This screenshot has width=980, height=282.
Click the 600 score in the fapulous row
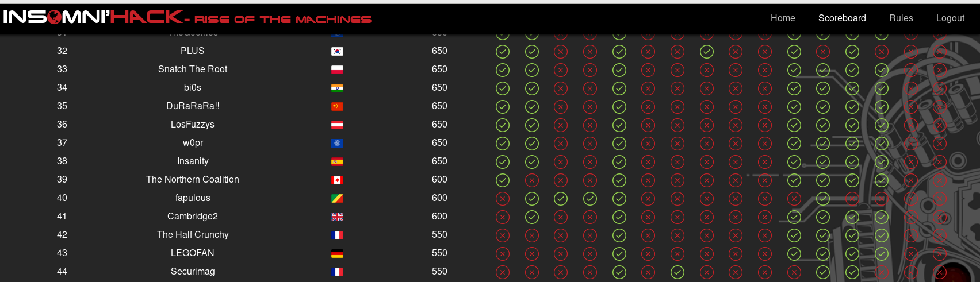coord(439,198)
